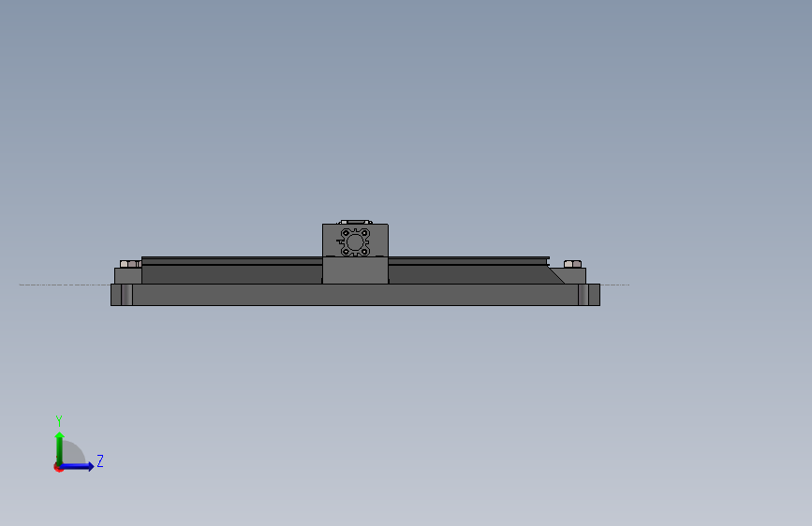812x526 pixels.
Task: Select the connector on top of center block
Action: pos(355,222)
